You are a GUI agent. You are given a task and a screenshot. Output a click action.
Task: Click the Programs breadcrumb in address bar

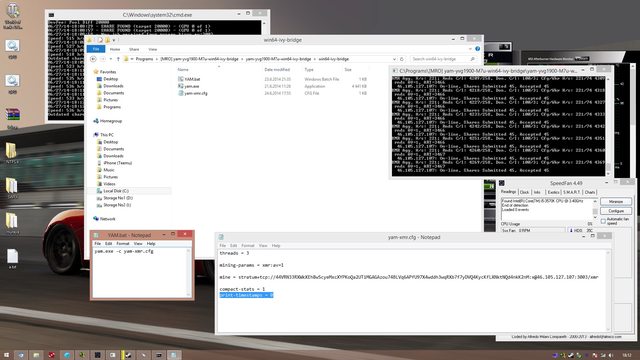[144, 59]
